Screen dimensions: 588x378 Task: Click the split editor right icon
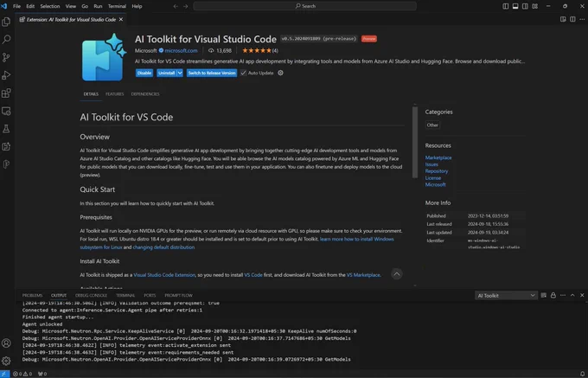(572, 19)
